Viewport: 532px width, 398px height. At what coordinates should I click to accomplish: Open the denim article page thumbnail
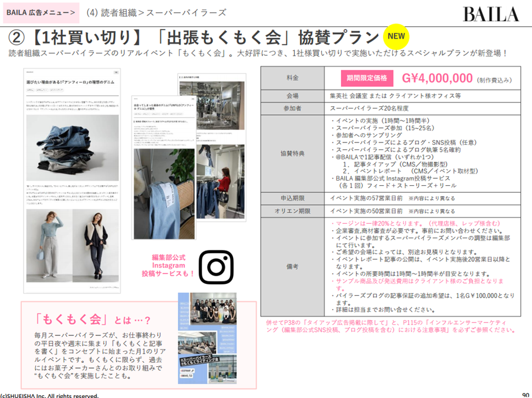point(72,181)
